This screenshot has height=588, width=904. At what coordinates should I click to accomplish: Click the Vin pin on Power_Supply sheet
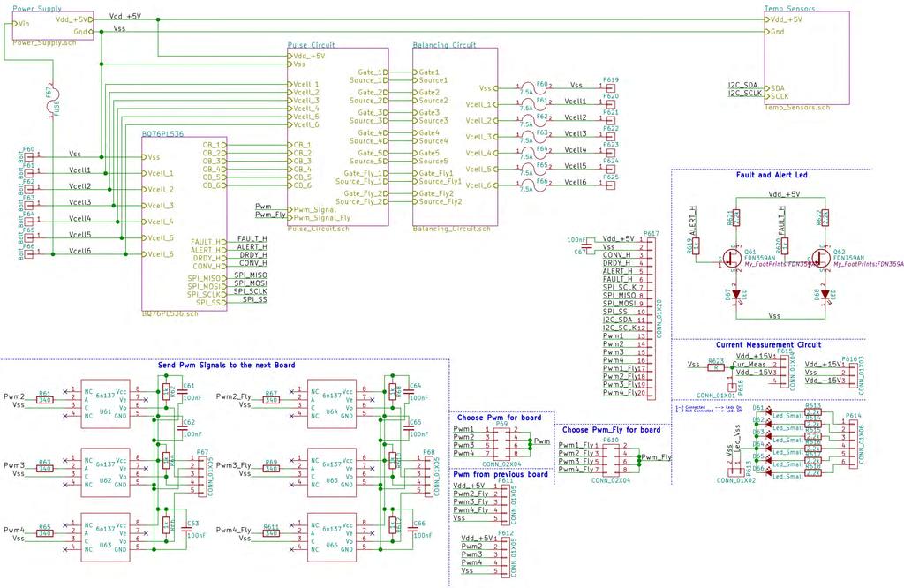(x=21, y=24)
